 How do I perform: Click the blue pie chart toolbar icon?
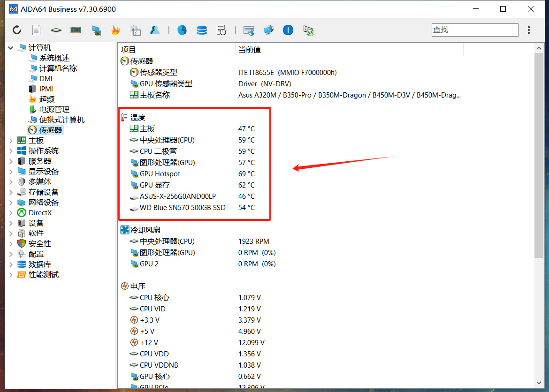click(x=182, y=30)
